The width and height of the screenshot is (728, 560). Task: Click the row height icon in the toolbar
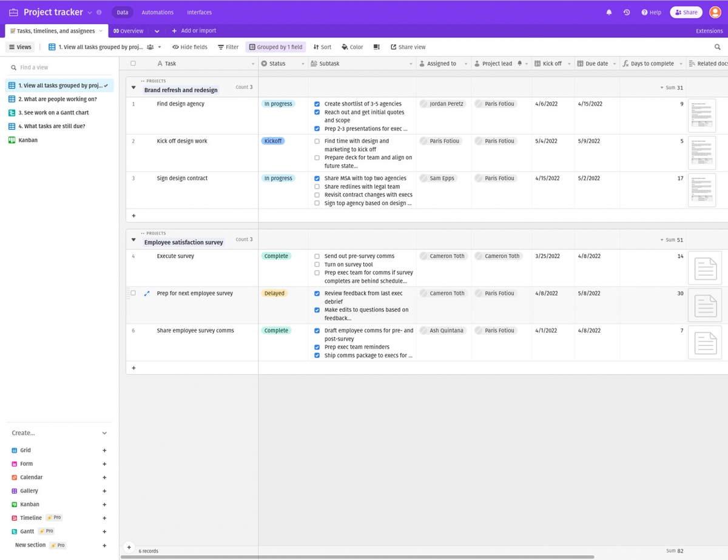click(x=377, y=47)
